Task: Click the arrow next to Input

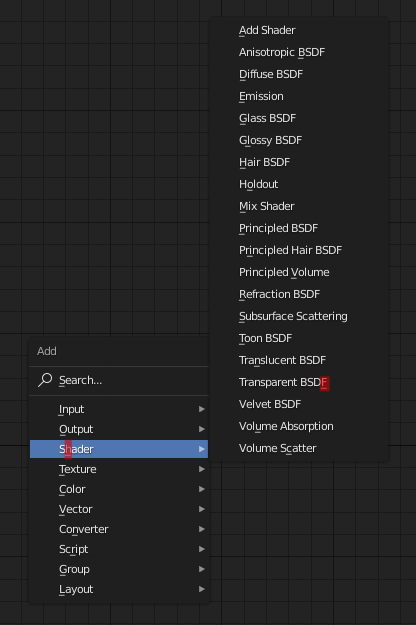Action: (202, 409)
